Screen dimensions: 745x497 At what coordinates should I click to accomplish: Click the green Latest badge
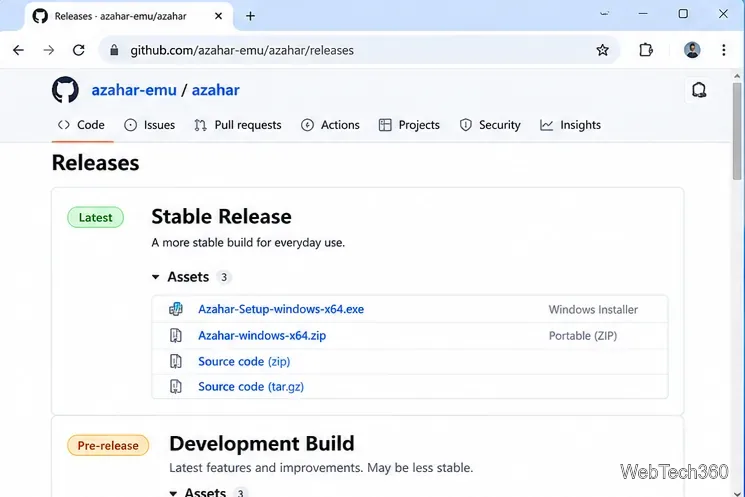[96, 218]
